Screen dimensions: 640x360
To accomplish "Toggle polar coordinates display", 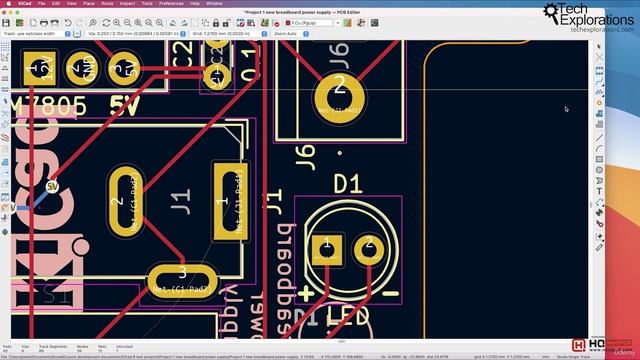I will pyautogui.click(x=5, y=58).
